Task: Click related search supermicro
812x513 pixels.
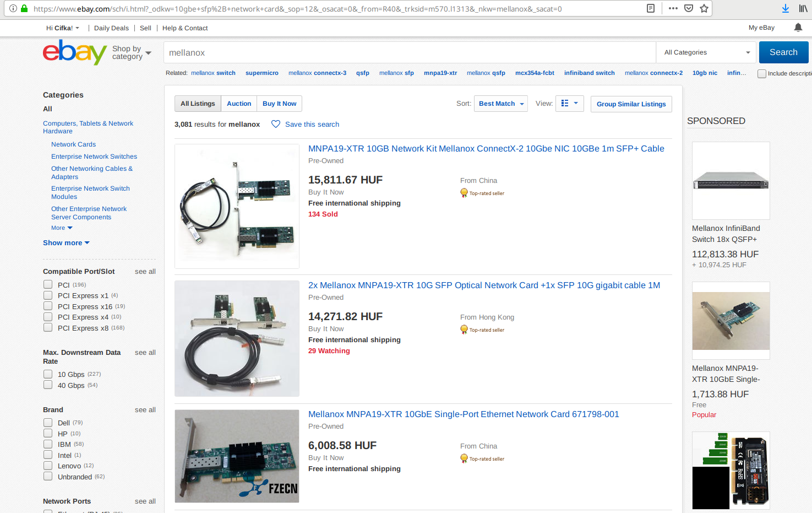Action: pos(262,73)
